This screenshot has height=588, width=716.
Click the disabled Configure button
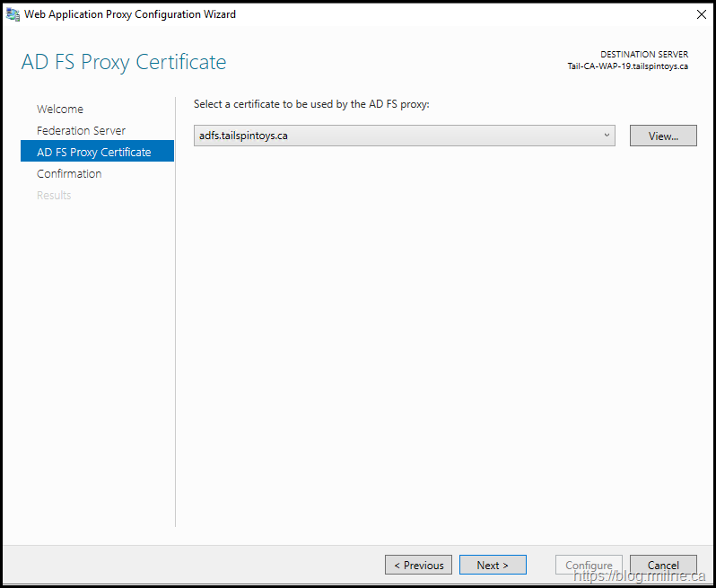pyautogui.click(x=589, y=565)
